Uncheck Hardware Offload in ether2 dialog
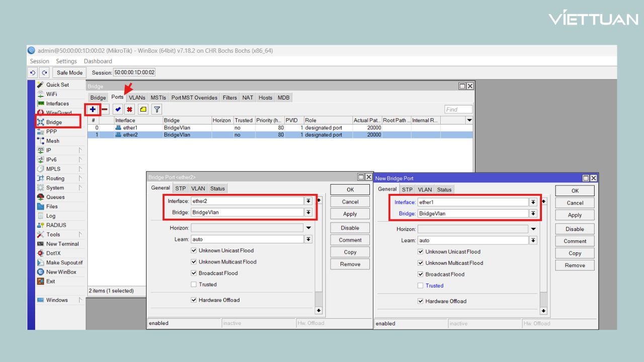Screen dimensions: 644x362 (194, 300)
